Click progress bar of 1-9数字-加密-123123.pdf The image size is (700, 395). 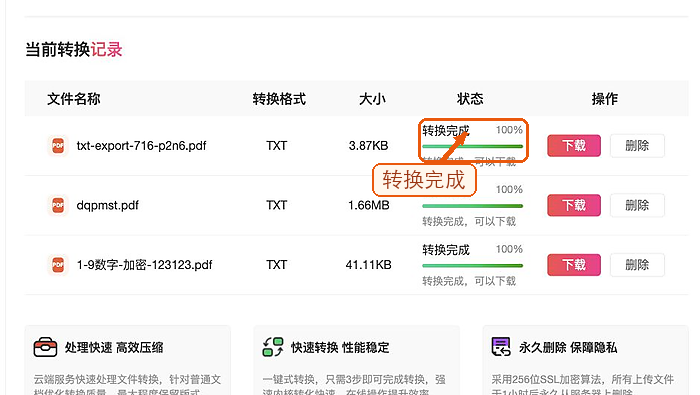click(x=472, y=266)
